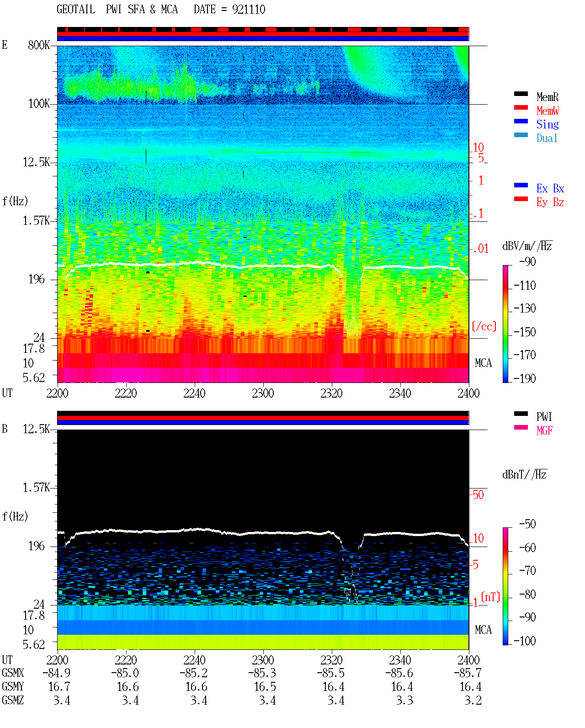Click the red Ey Bz legend swatch
Image resolution: width=585 pixels, height=728 pixels.
(521, 199)
